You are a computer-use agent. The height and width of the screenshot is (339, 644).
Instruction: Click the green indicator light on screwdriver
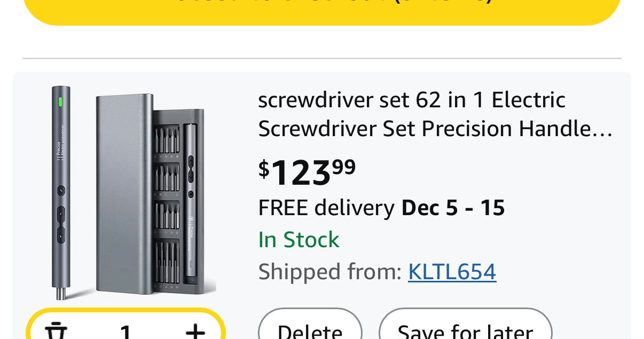61,101
